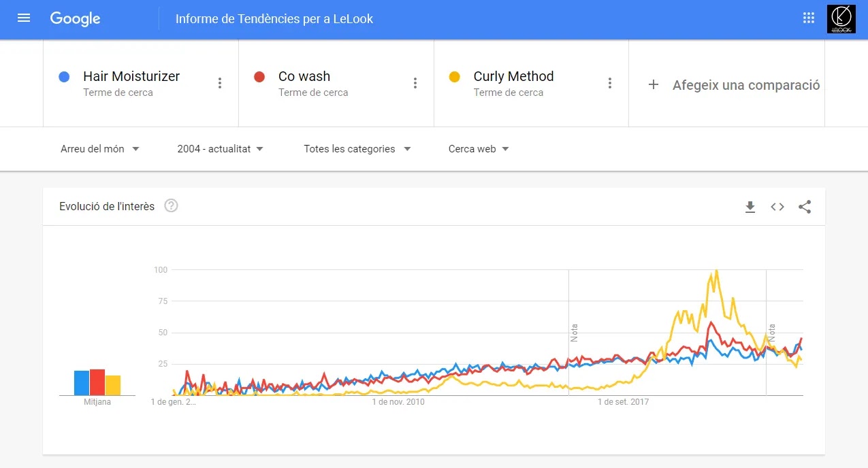Select the Hair Moisturizer search term
Screen dimensions: 868x468
[x=131, y=77]
